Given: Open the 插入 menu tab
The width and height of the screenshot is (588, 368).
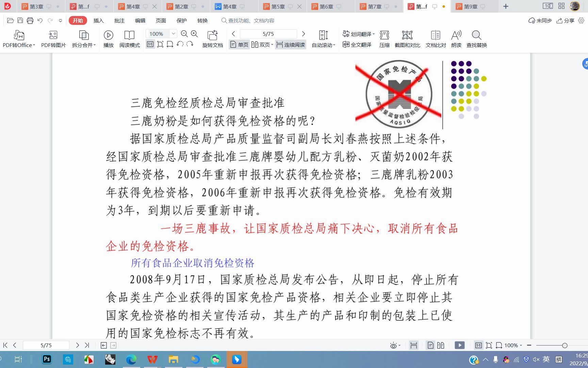Looking at the screenshot, I should click(x=98, y=20).
